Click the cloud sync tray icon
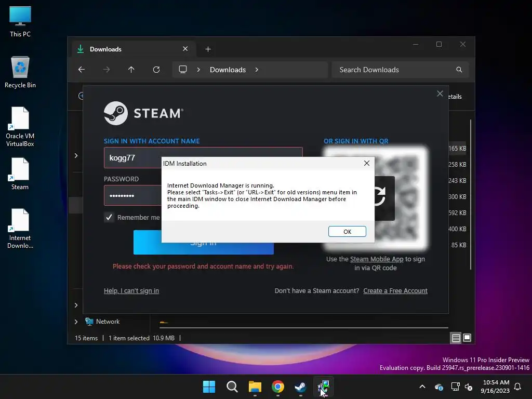Viewport: 532px width, 399px height. click(x=439, y=387)
